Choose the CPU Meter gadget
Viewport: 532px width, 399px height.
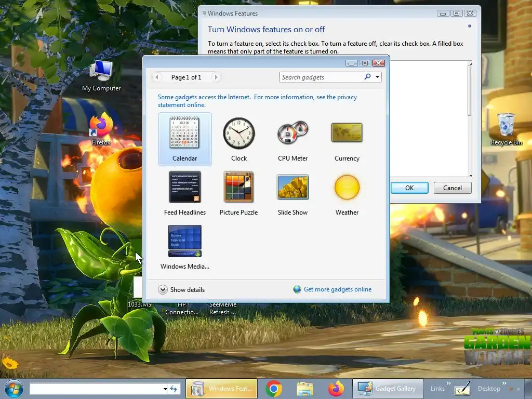(x=292, y=139)
